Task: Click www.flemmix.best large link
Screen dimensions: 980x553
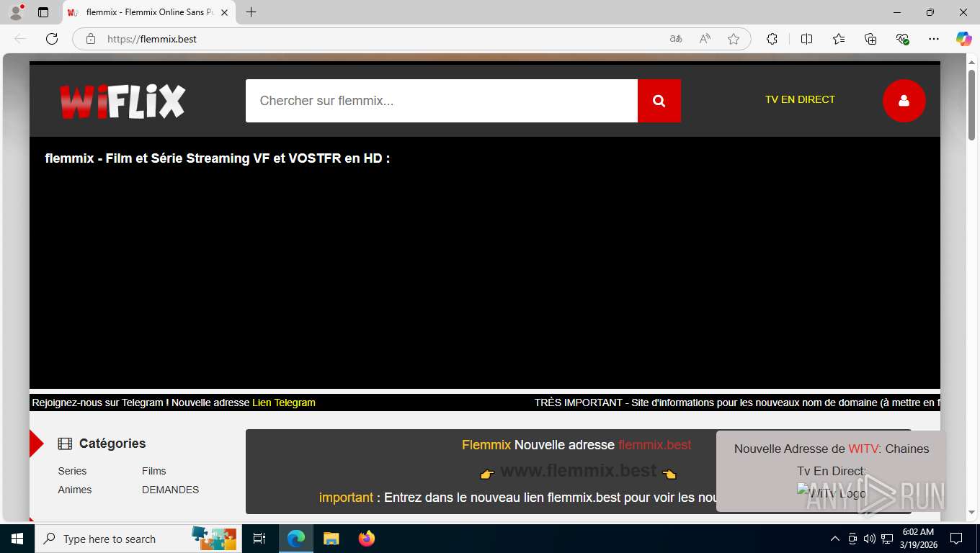Action: click(x=579, y=471)
